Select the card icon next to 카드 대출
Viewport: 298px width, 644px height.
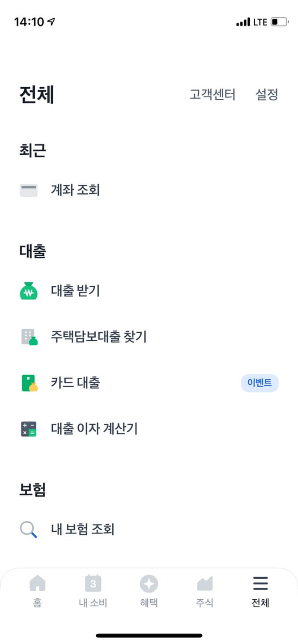pyautogui.click(x=29, y=383)
